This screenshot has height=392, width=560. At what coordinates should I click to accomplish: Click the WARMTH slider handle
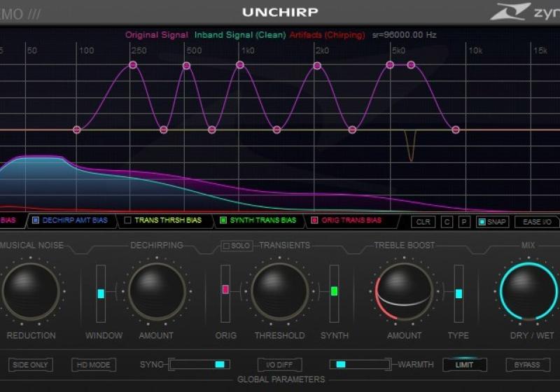[341, 365]
